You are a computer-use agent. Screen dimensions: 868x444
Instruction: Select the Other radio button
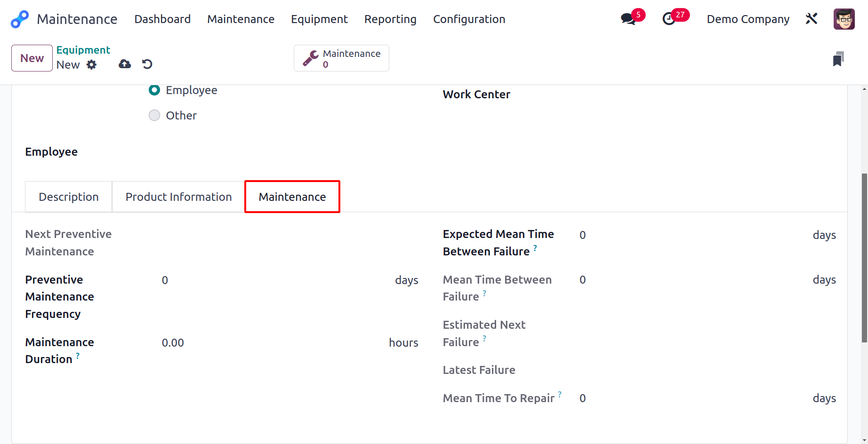pos(154,116)
